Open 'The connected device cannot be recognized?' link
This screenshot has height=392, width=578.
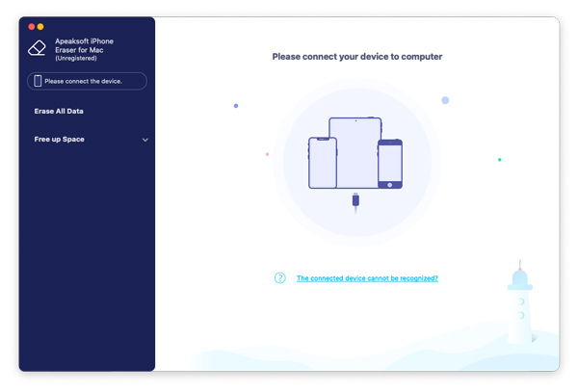point(367,278)
